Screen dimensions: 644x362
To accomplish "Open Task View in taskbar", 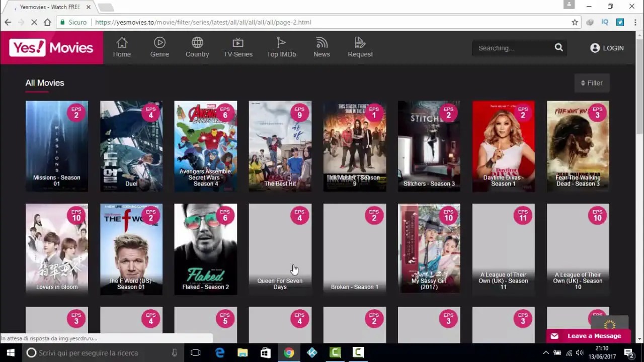I will 196,353.
